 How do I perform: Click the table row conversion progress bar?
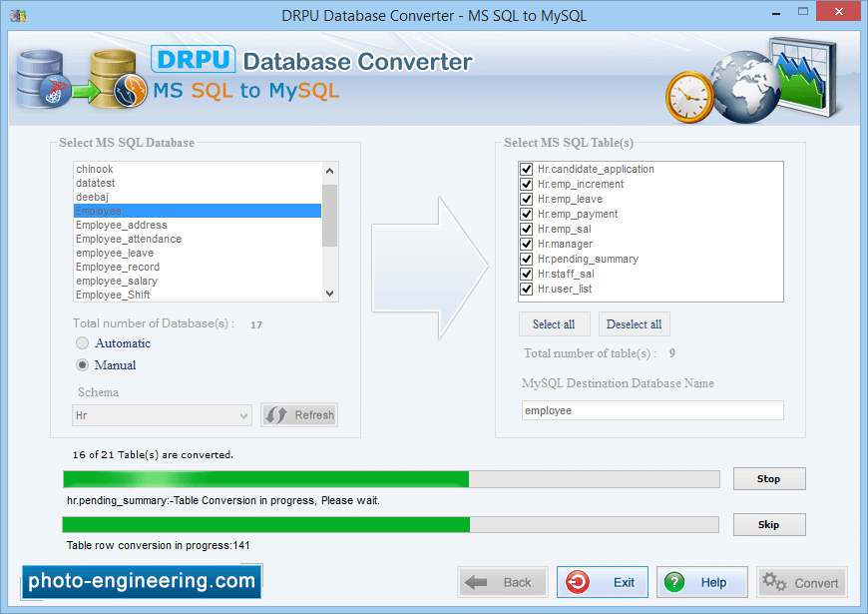[391, 525]
